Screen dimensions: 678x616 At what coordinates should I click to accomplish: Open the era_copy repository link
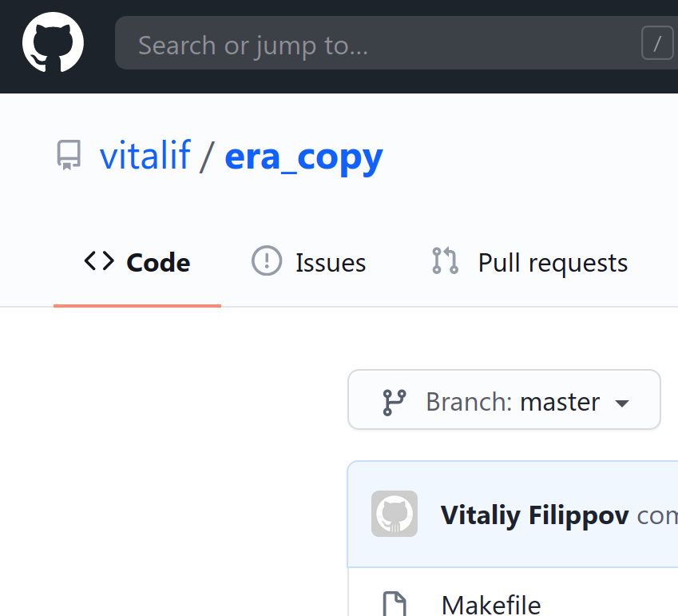point(303,157)
